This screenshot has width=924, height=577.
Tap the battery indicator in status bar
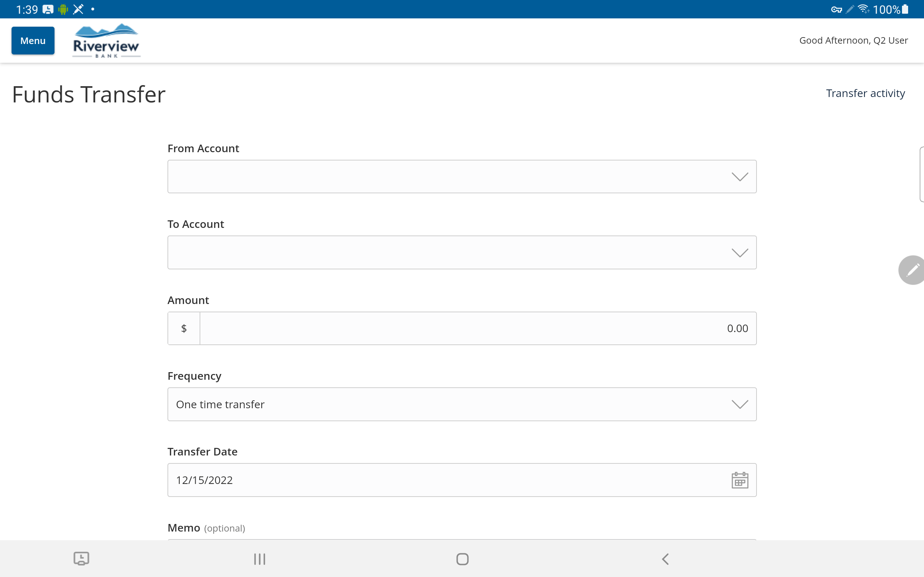pyautogui.click(x=905, y=9)
